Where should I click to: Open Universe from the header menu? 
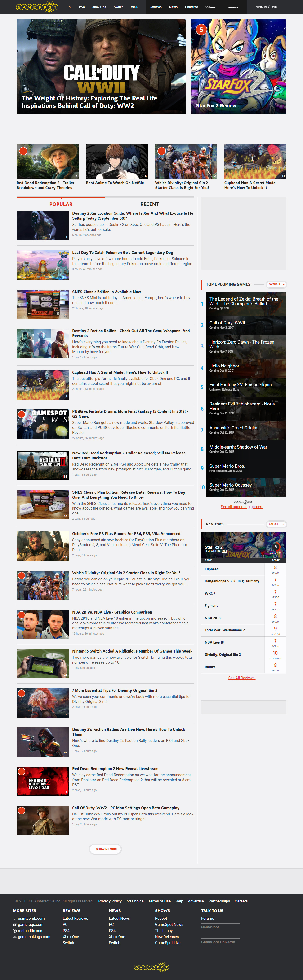pyautogui.click(x=191, y=7)
